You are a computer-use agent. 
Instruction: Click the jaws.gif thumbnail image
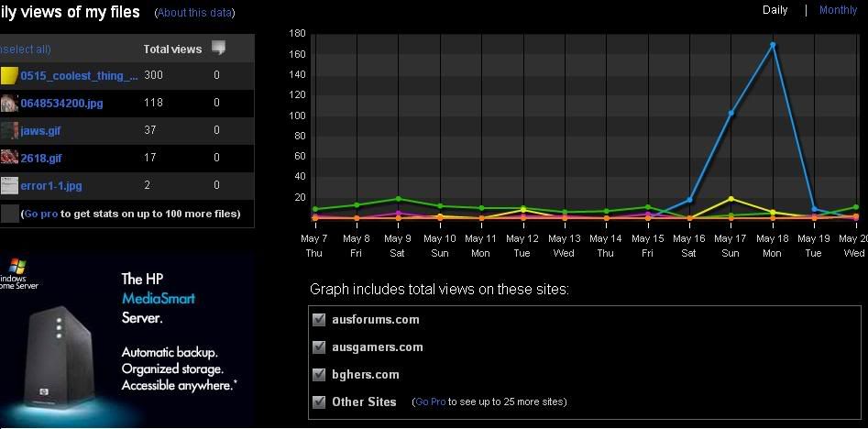(x=9, y=131)
